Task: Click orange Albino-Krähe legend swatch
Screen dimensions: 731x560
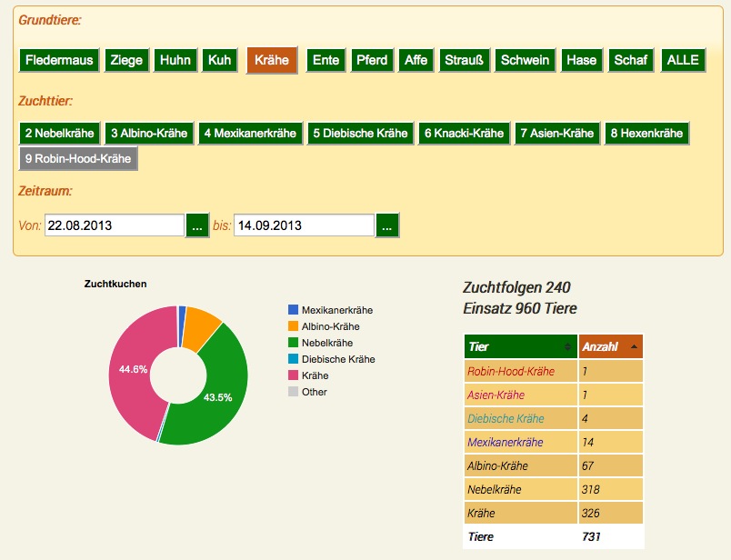Action: click(293, 326)
